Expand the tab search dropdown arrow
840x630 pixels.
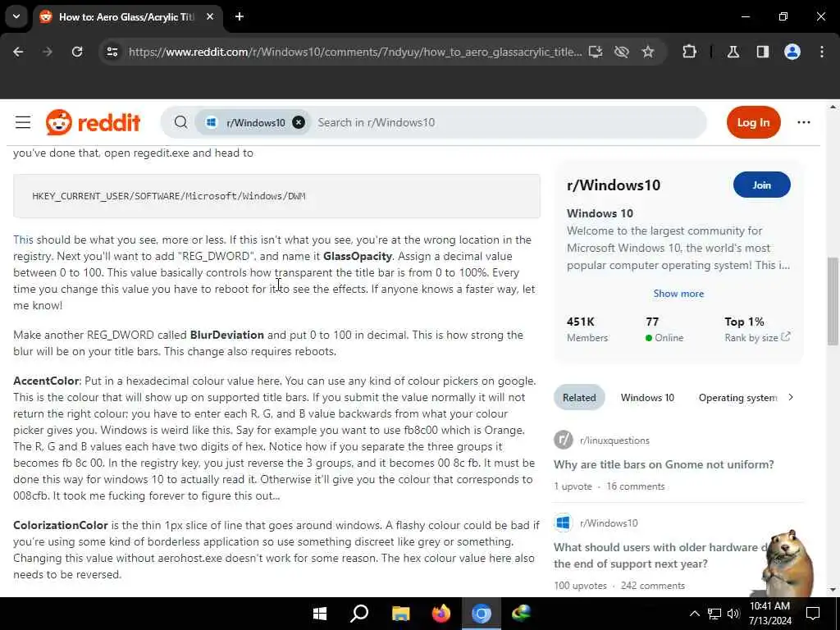pos(16,16)
